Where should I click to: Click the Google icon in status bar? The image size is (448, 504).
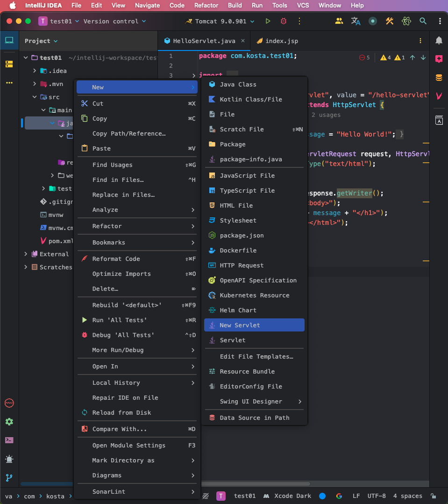339,496
